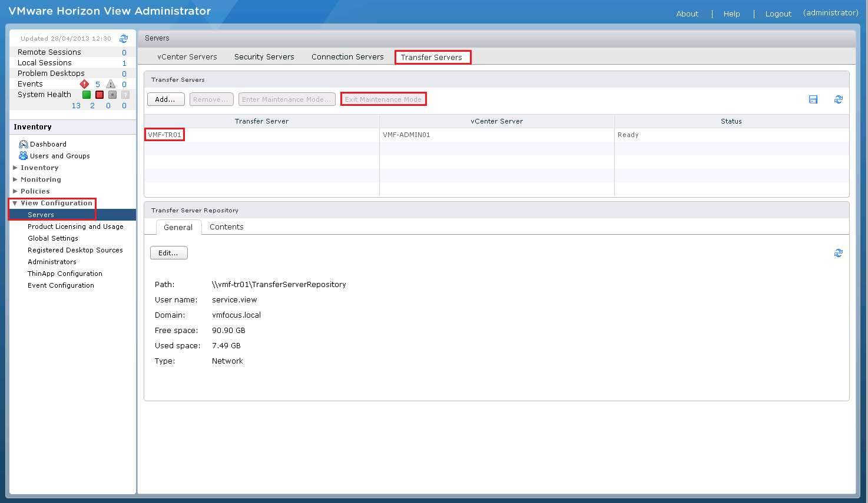The height and width of the screenshot is (503, 868).
Task: Expand the Monitoring tree node
Action: [15, 179]
